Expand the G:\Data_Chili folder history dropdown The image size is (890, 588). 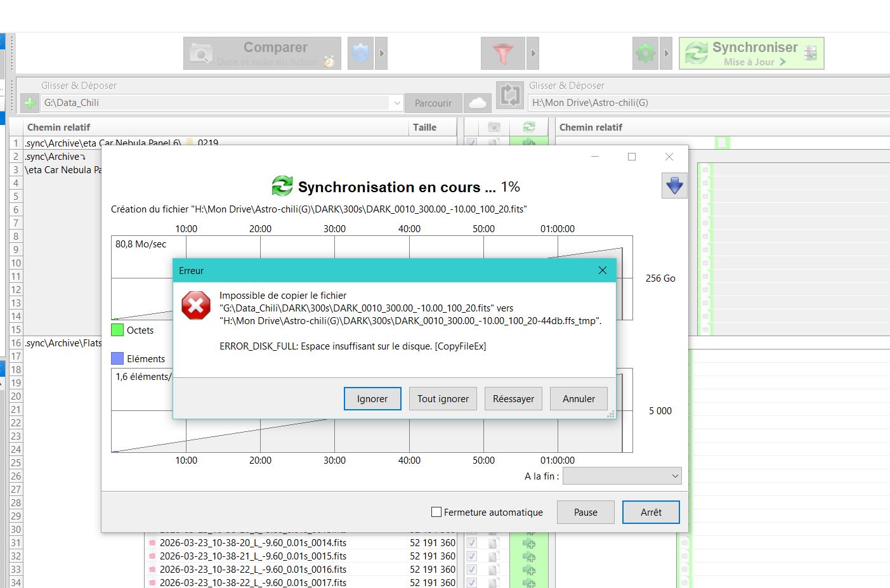click(396, 103)
